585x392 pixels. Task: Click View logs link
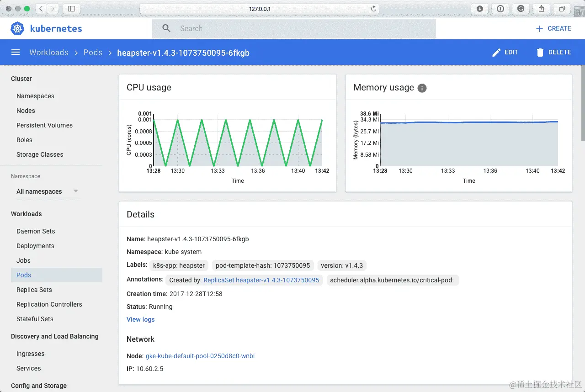[x=140, y=319]
